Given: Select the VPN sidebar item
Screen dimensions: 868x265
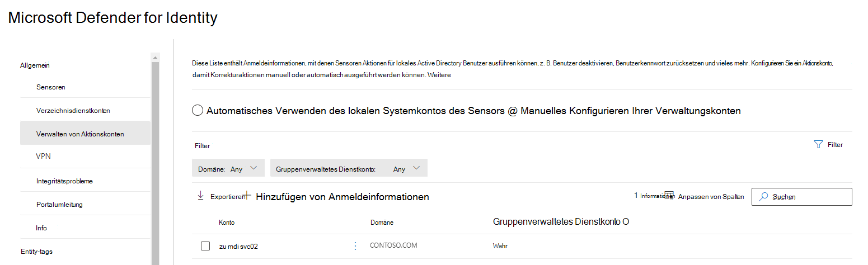Looking at the screenshot, I should point(43,157).
